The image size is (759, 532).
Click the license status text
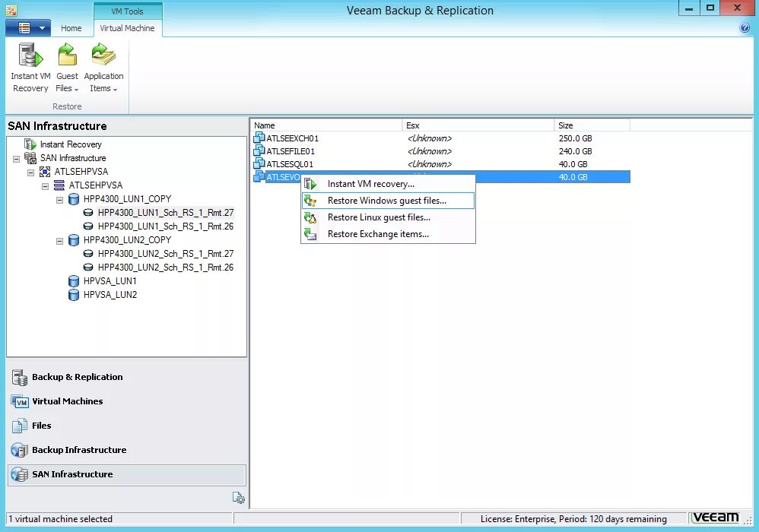click(x=573, y=519)
